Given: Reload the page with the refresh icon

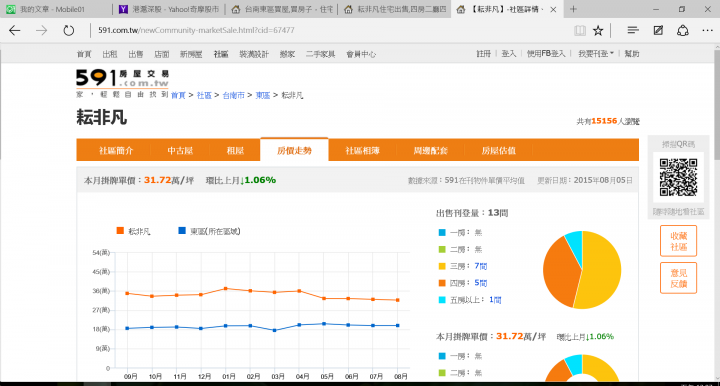Looking at the screenshot, I should 69,30.
